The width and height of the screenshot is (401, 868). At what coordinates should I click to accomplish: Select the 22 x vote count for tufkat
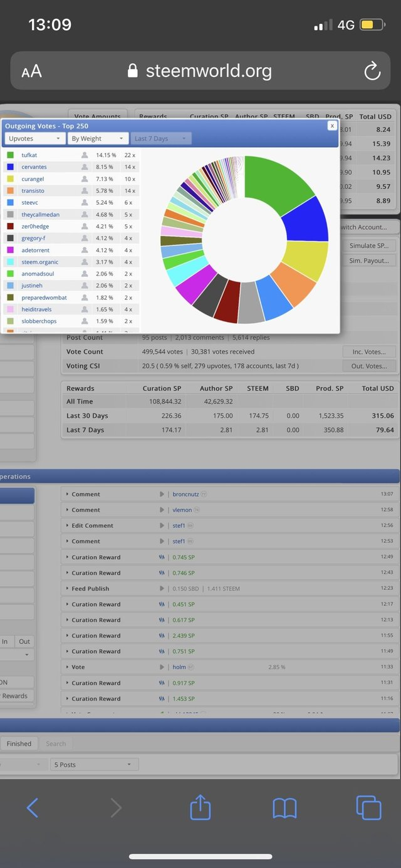(130, 155)
